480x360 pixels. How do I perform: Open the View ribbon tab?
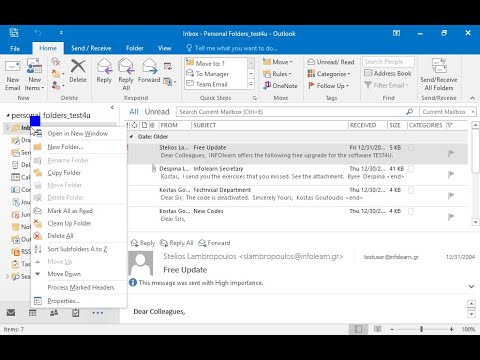pos(164,48)
